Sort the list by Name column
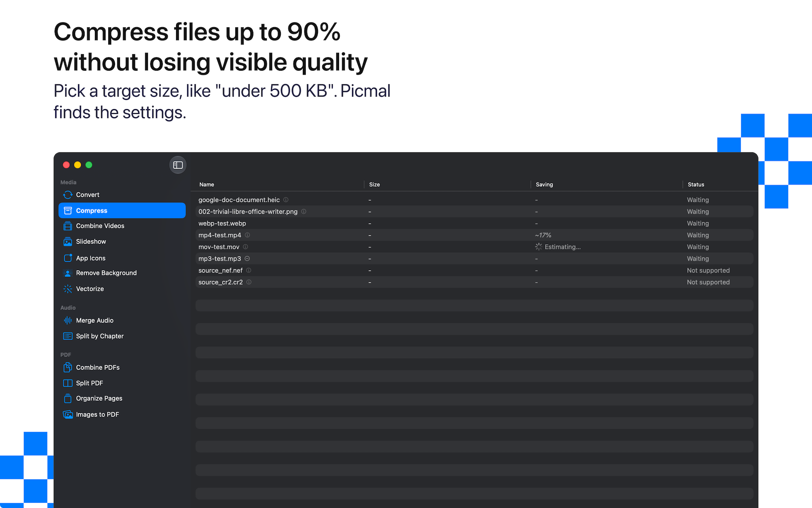The height and width of the screenshot is (508, 812). pyautogui.click(x=207, y=185)
